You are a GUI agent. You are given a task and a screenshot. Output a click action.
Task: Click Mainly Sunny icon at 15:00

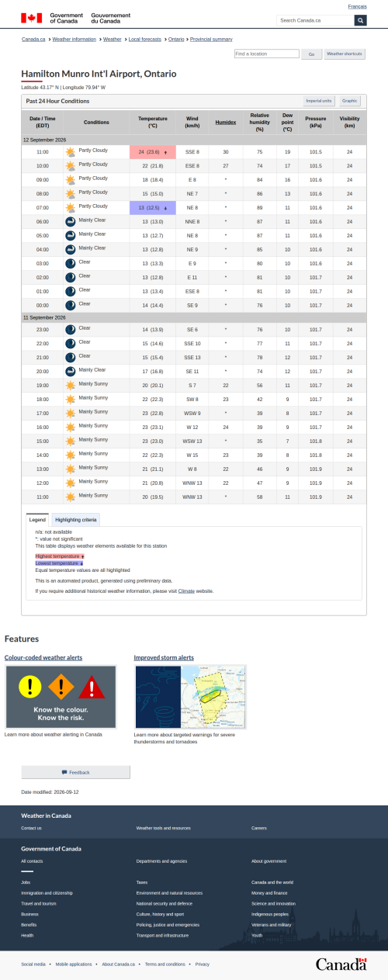pyautogui.click(x=71, y=441)
